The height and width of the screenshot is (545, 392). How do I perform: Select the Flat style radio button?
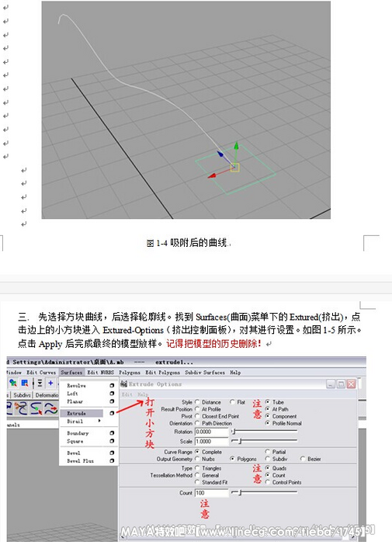232,402
